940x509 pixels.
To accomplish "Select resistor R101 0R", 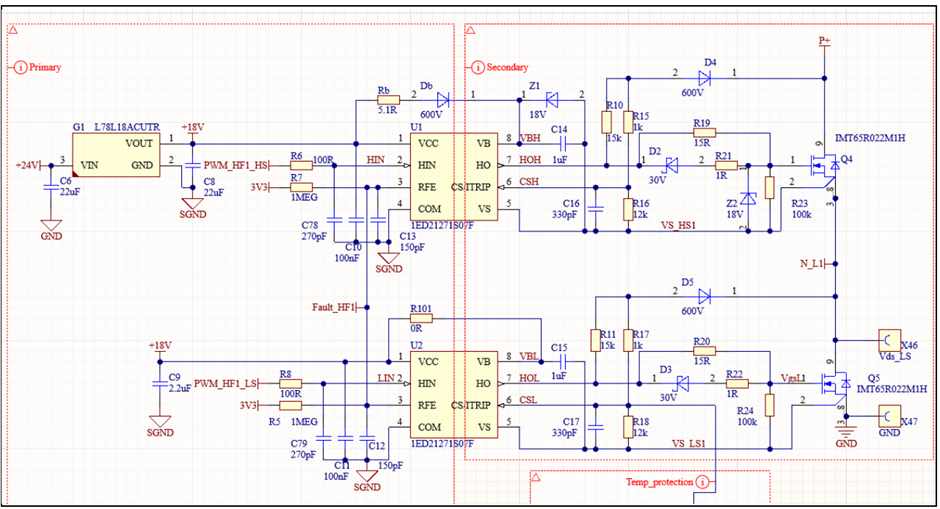I will click(x=421, y=318).
